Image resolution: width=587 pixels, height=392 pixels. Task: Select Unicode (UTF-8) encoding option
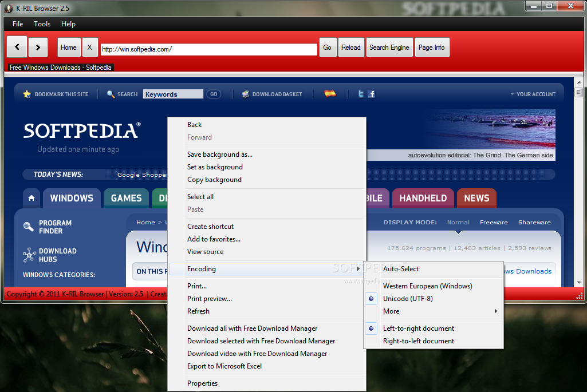click(434, 299)
